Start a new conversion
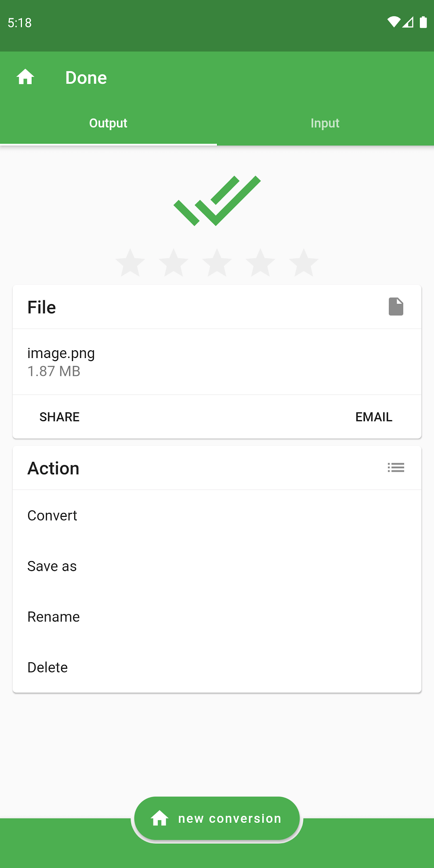Image resolution: width=434 pixels, height=868 pixels. 217,819
